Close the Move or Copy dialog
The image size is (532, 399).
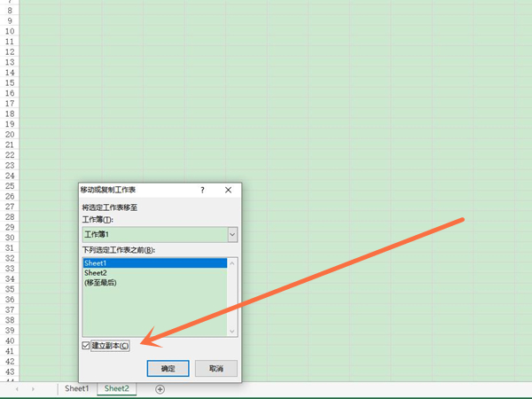tap(229, 190)
